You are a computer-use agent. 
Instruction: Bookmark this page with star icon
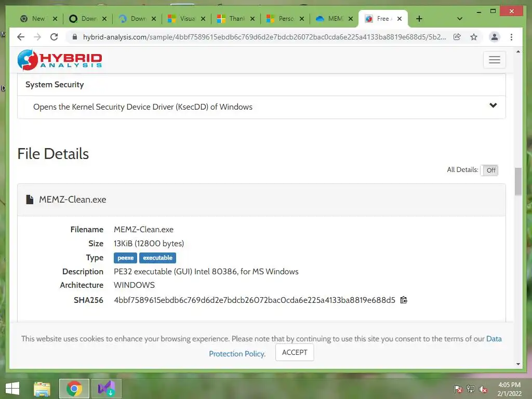point(474,37)
